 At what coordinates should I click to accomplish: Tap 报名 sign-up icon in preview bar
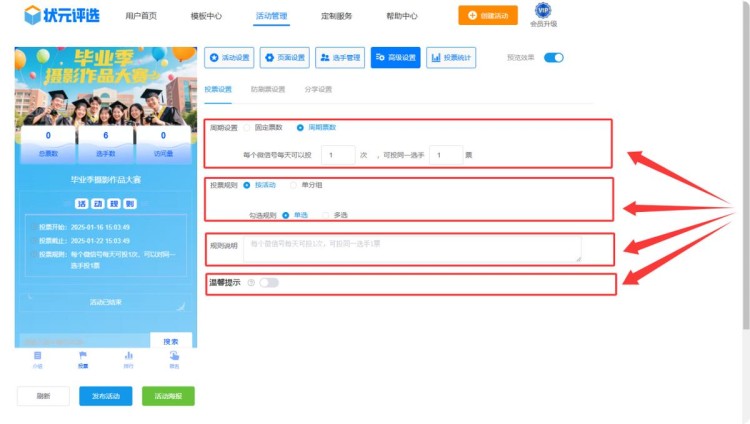pos(174,359)
